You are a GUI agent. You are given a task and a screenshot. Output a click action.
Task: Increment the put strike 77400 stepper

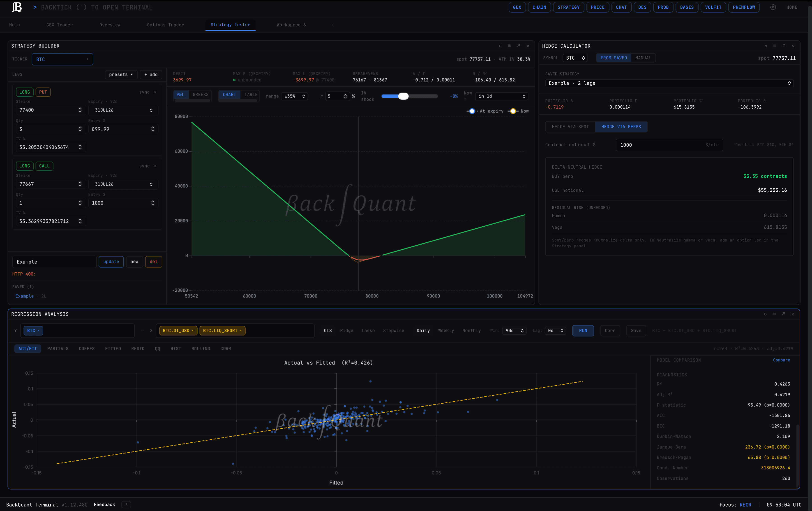pyautogui.click(x=80, y=109)
